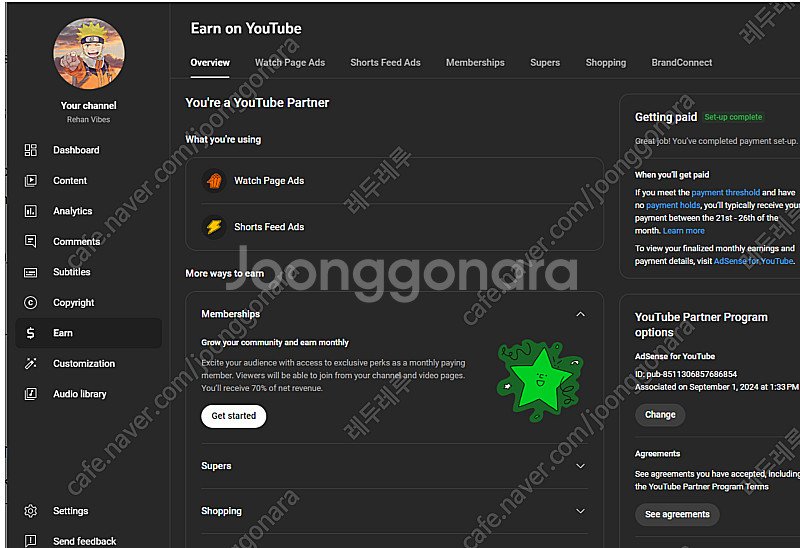Open the AdSense for YouTube link

pos(754,261)
